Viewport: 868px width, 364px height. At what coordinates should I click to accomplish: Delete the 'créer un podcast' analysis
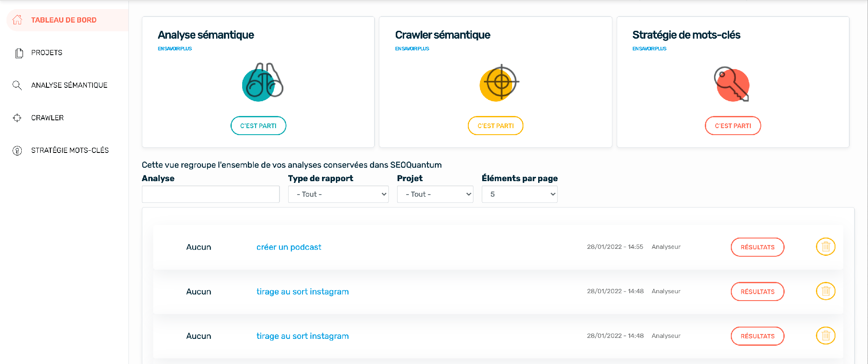[x=825, y=247]
